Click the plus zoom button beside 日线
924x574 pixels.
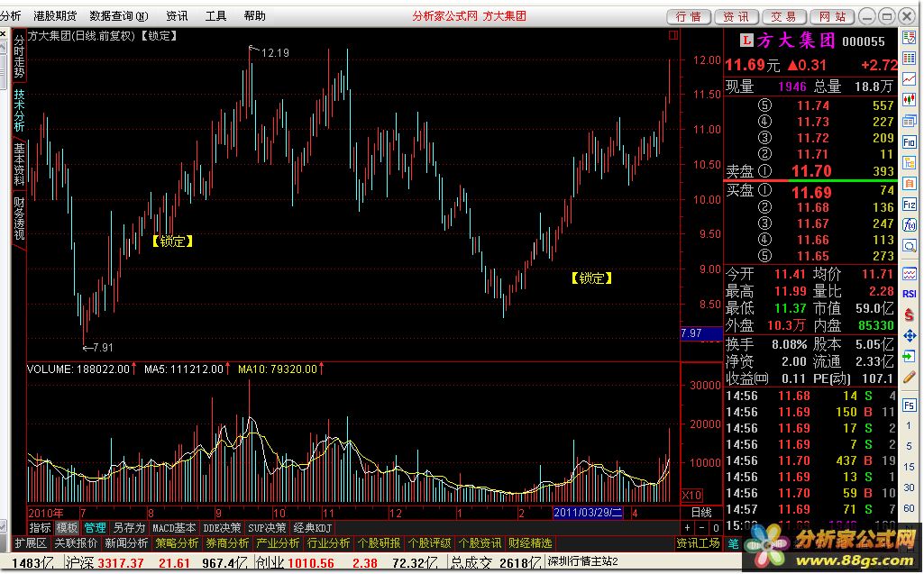(x=688, y=528)
